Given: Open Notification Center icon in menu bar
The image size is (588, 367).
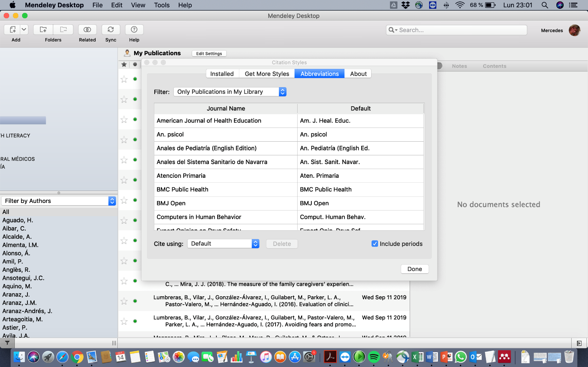Looking at the screenshot, I should tap(573, 5).
